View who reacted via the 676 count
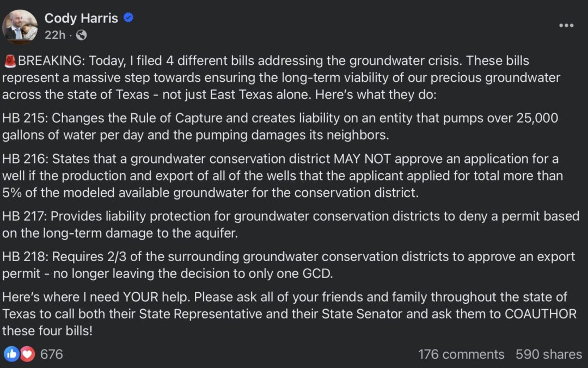 52,354
